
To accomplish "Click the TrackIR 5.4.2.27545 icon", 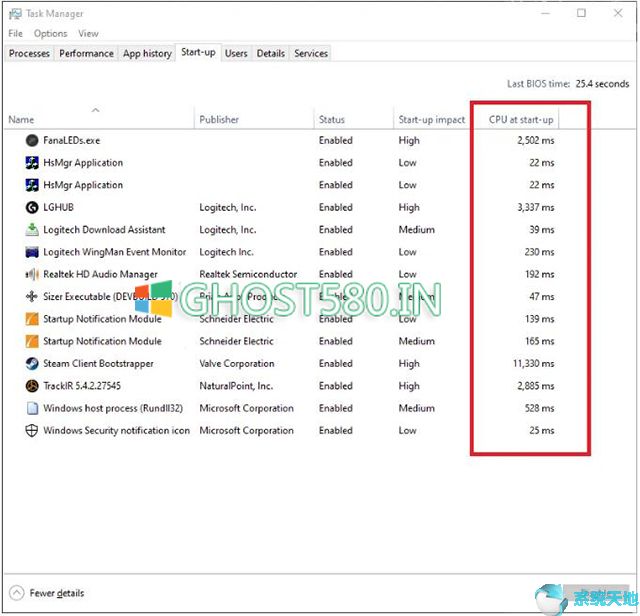I will [x=32, y=386].
